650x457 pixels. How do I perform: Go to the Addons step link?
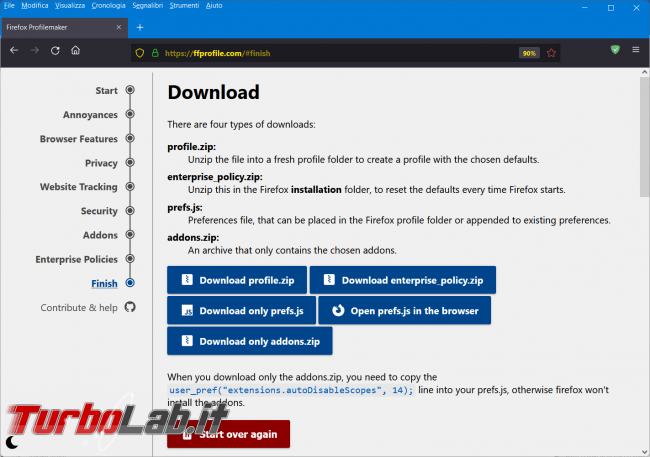pos(100,235)
